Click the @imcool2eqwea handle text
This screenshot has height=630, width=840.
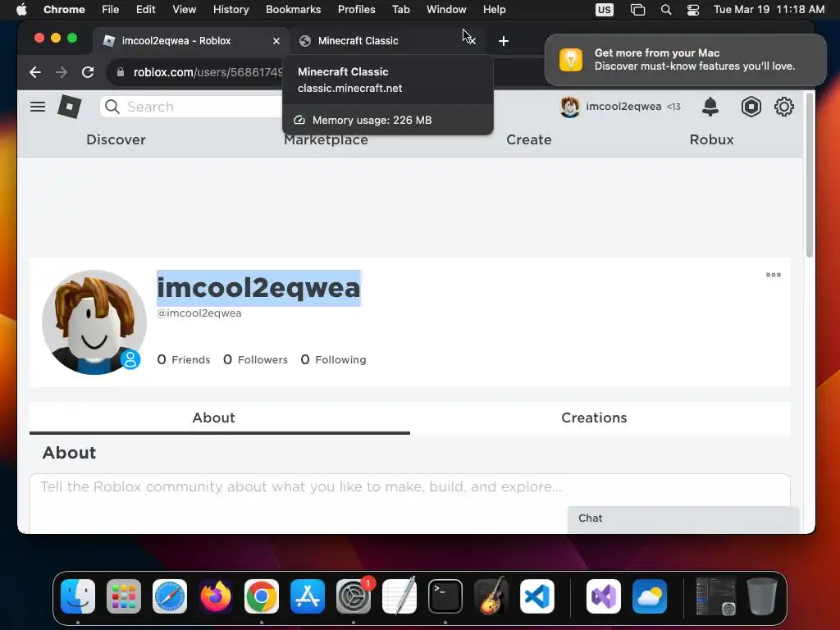(x=199, y=313)
